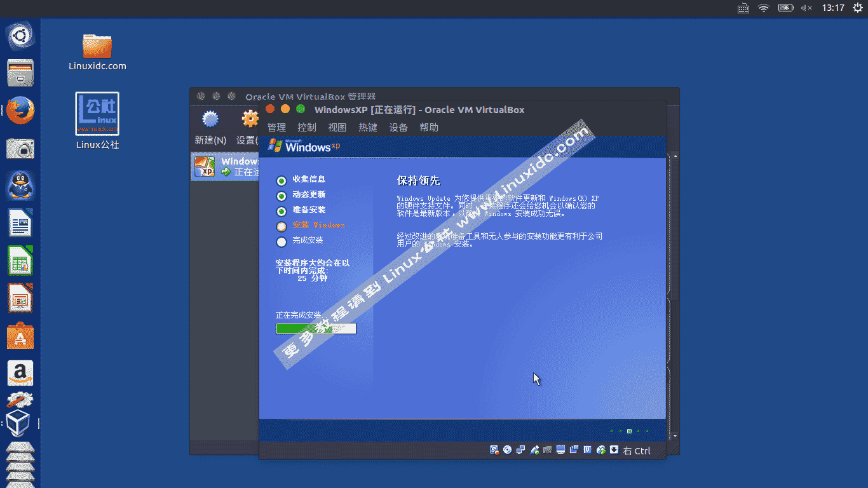Open the session power cog menu

tap(857, 8)
